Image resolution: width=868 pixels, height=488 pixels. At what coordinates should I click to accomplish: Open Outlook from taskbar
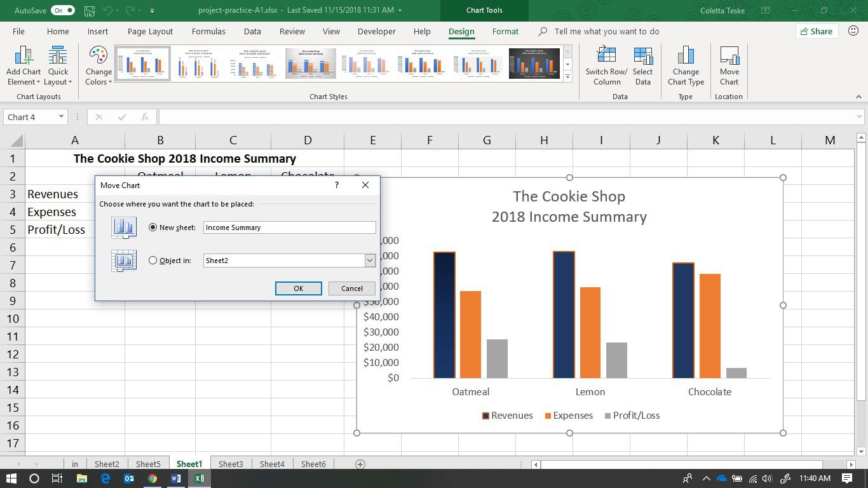coord(128,478)
